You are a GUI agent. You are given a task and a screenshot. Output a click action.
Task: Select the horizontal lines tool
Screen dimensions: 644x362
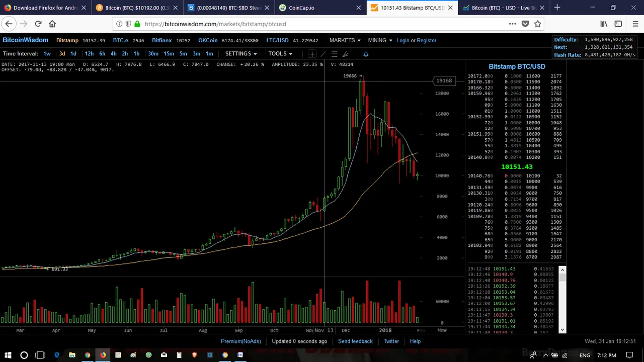pyautogui.click(x=334, y=54)
